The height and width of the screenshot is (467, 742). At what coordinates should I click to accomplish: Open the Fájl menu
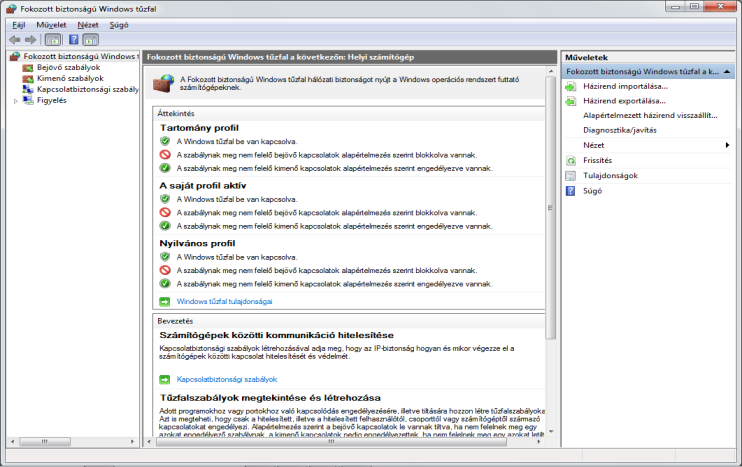(x=18, y=25)
